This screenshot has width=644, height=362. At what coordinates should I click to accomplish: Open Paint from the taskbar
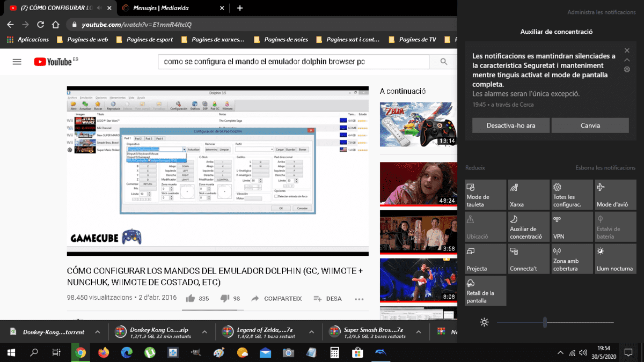[219, 352]
